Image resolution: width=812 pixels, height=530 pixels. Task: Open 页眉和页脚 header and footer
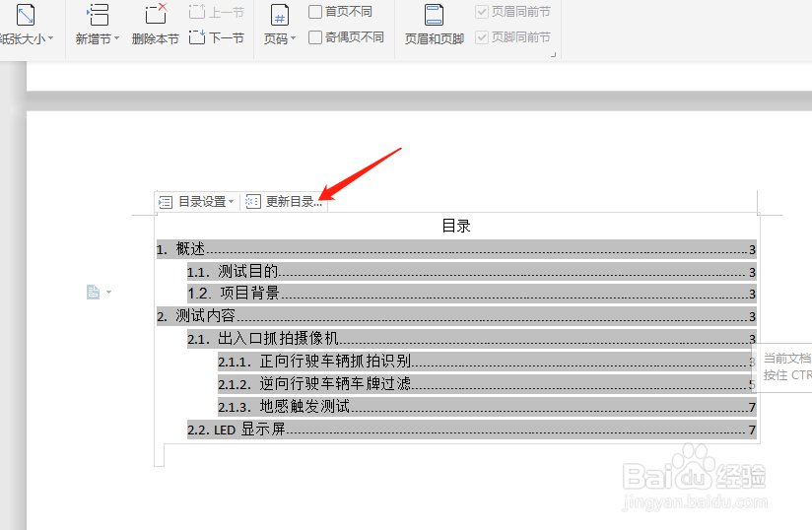point(434,25)
